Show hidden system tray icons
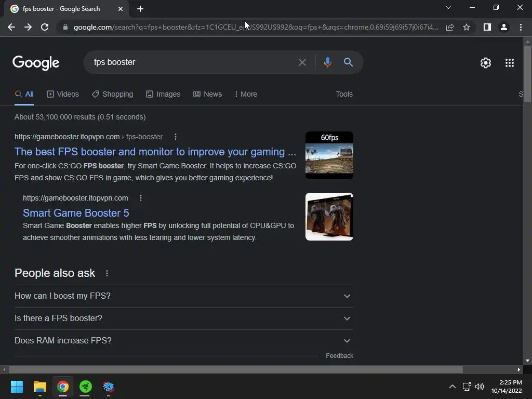This screenshot has height=399, width=532. coord(453,387)
